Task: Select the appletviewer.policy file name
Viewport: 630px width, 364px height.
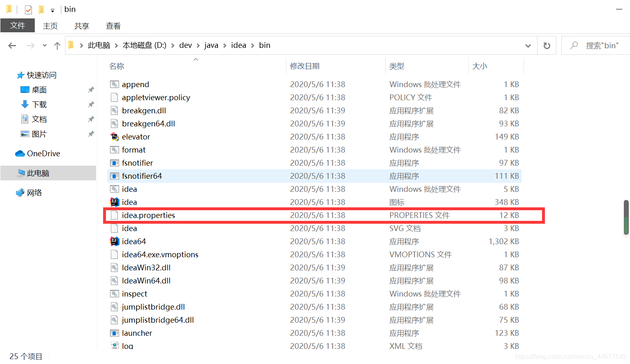Action: coord(156,97)
